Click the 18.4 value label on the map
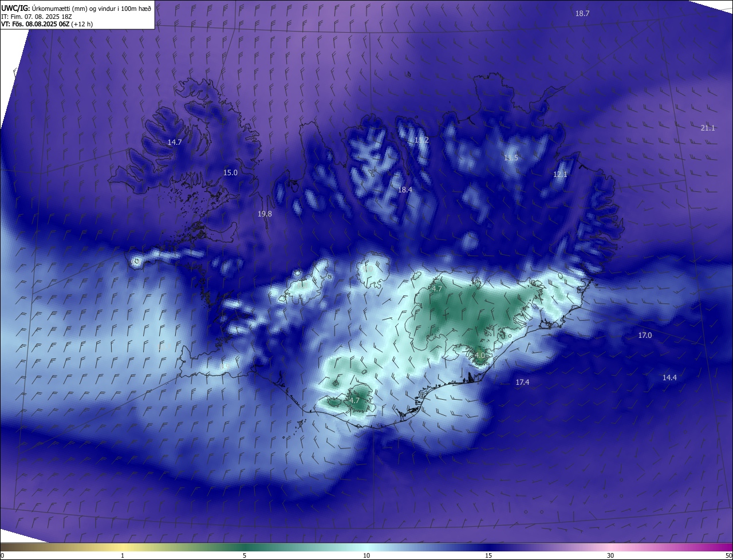 click(405, 190)
